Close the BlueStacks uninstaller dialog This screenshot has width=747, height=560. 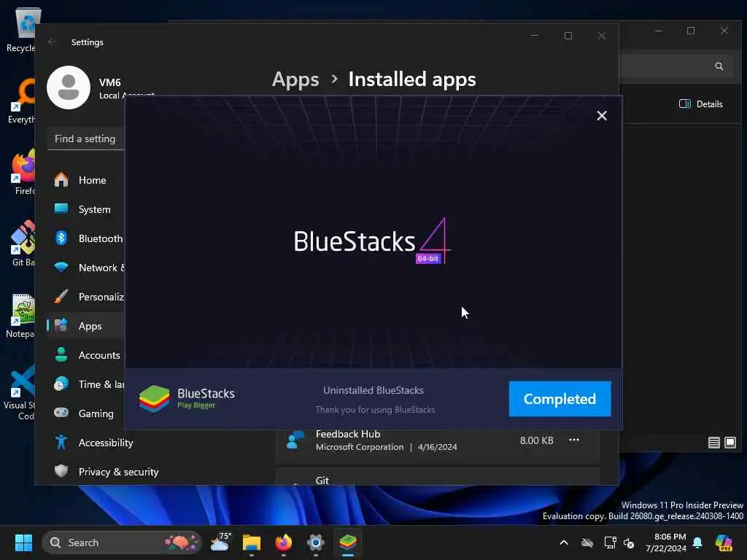pos(602,116)
